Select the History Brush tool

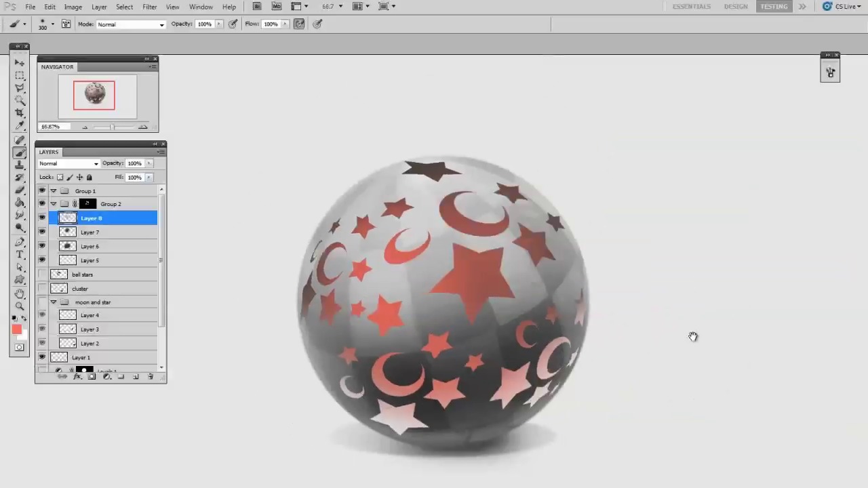(x=20, y=178)
